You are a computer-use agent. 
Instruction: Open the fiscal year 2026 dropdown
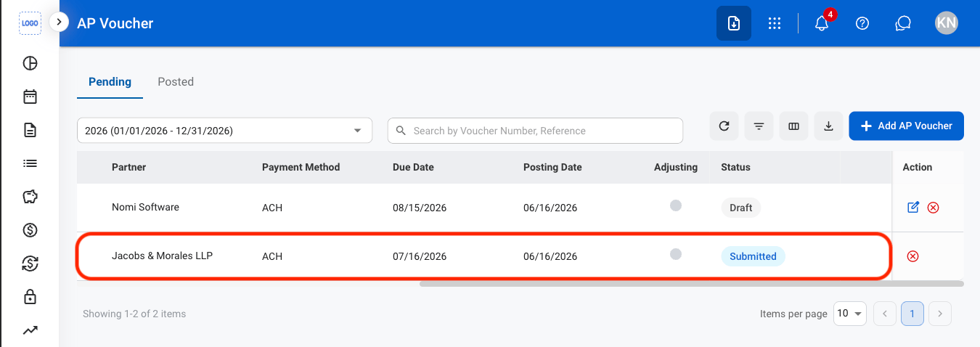click(224, 131)
